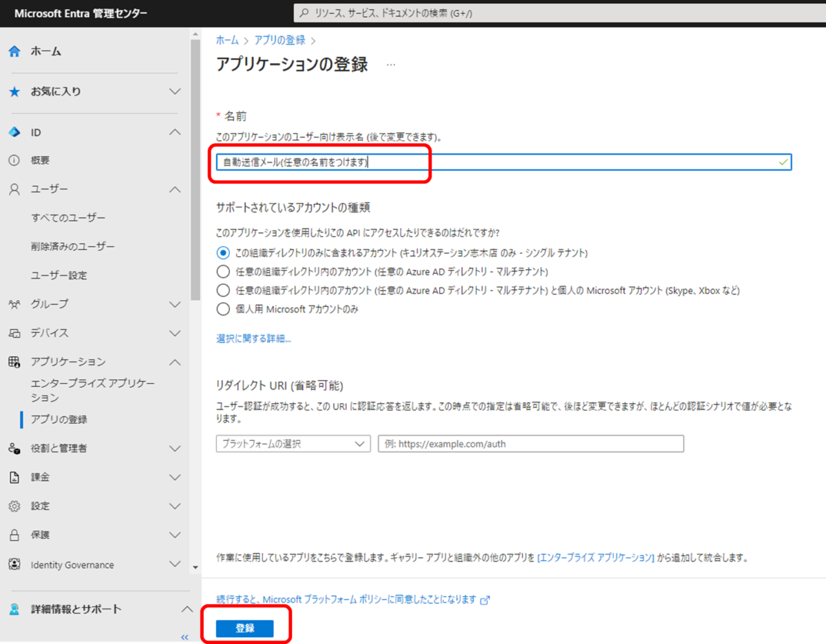Open the エンタープライズ アプリケーション inline link
The height and width of the screenshot is (644, 826).
click(595, 557)
